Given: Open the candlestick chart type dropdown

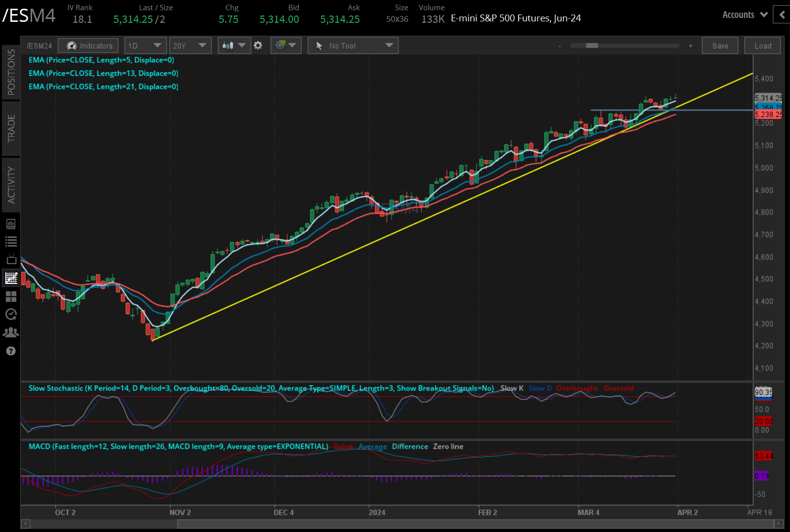Looking at the screenshot, I should click(x=234, y=46).
